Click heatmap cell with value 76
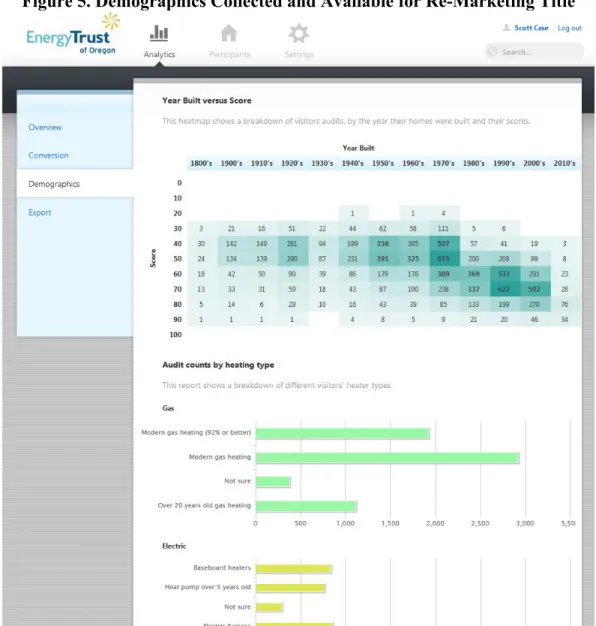Viewport: 596px width, 626px height. [564, 304]
